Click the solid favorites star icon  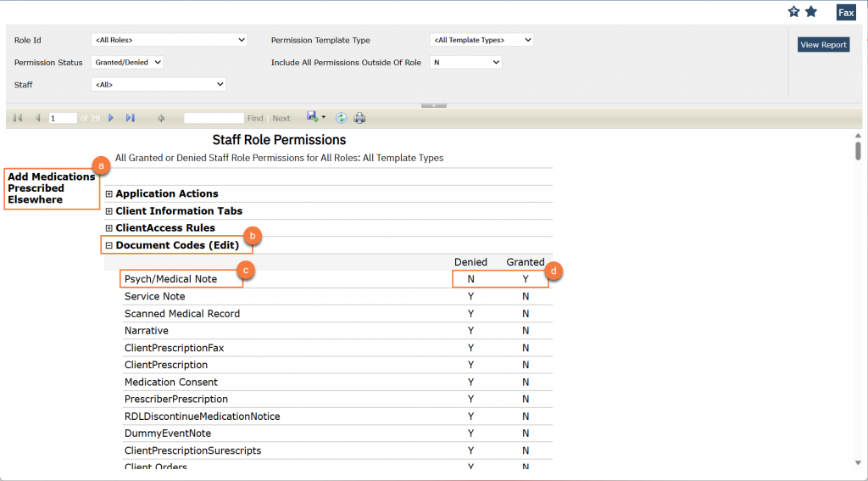click(x=811, y=12)
